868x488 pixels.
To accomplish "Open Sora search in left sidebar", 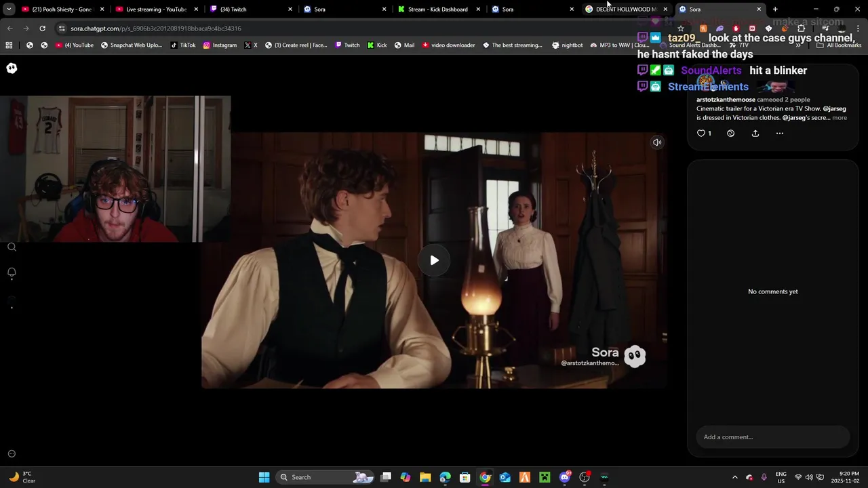I will [12, 247].
